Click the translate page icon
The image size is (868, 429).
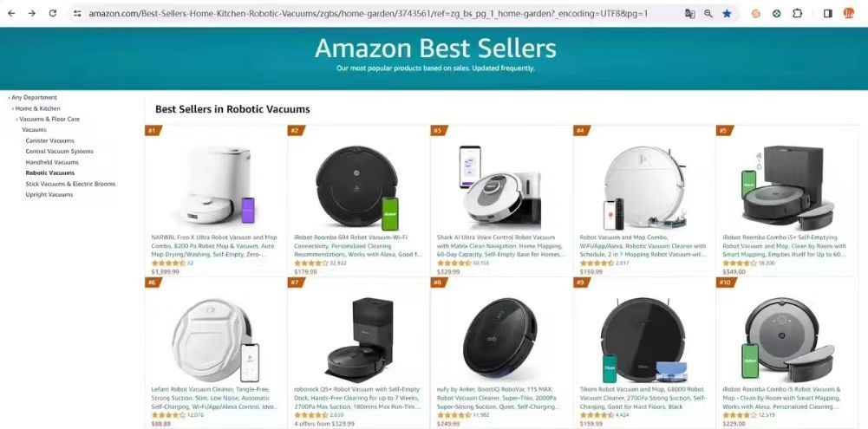point(689,13)
